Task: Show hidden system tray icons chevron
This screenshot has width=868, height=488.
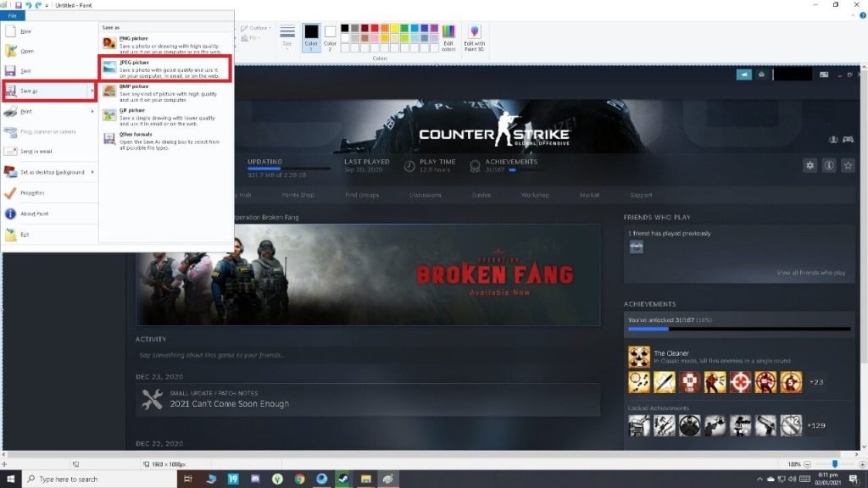Action: pos(759,480)
